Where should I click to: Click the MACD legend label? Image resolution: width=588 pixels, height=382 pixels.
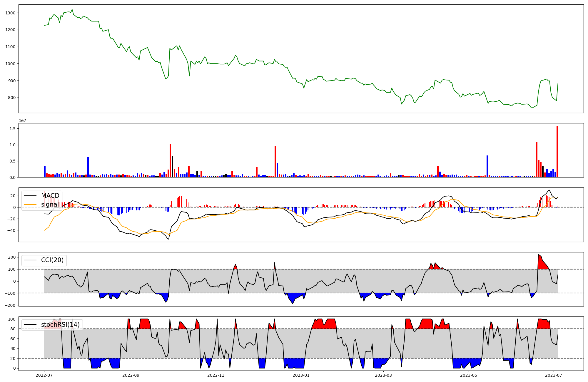(50, 196)
